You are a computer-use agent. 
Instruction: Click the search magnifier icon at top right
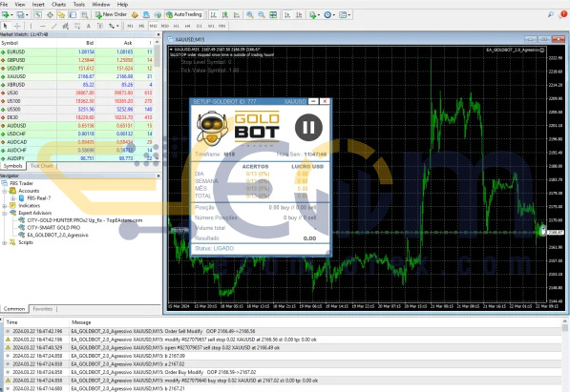(551, 14)
